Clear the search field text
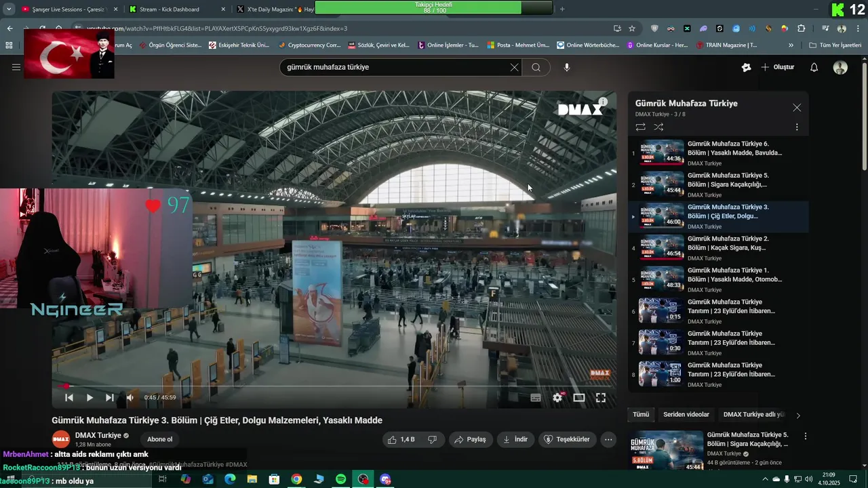Image resolution: width=868 pixels, height=488 pixels. (x=514, y=67)
